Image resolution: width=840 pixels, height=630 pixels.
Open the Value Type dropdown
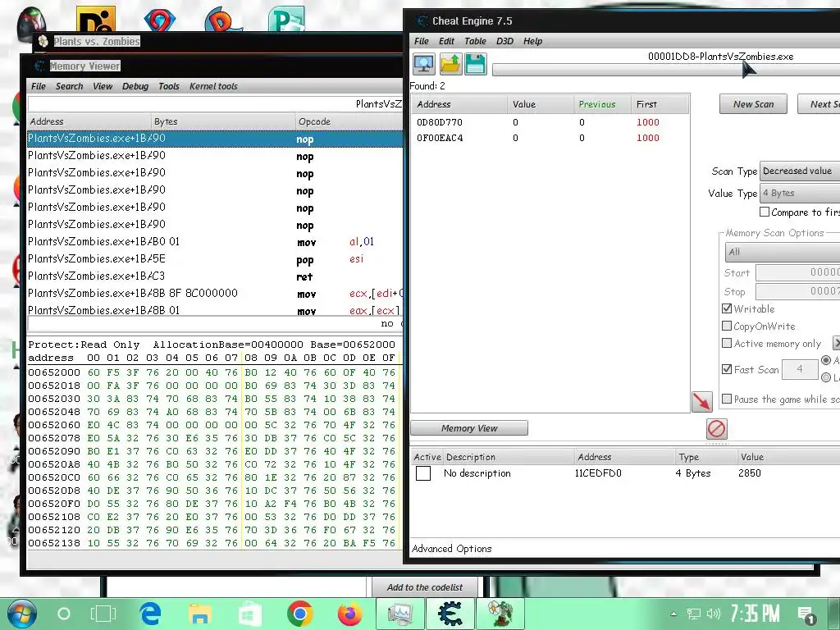tap(800, 193)
